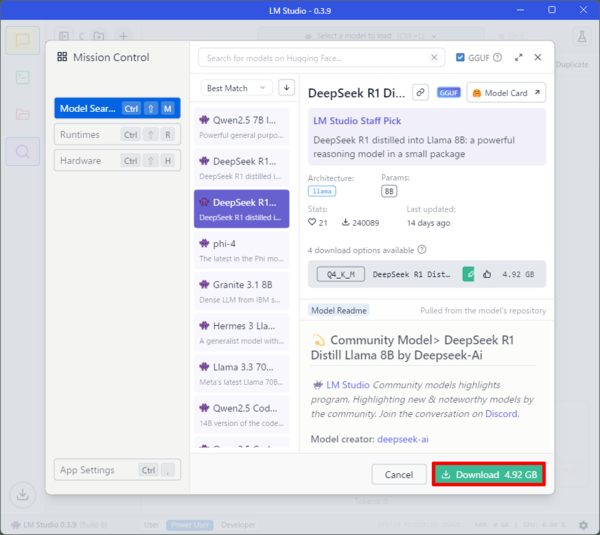Open the GGUF help question mark
This screenshot has height=535, width=600.
pyautogui.click(x=497, y=57)
